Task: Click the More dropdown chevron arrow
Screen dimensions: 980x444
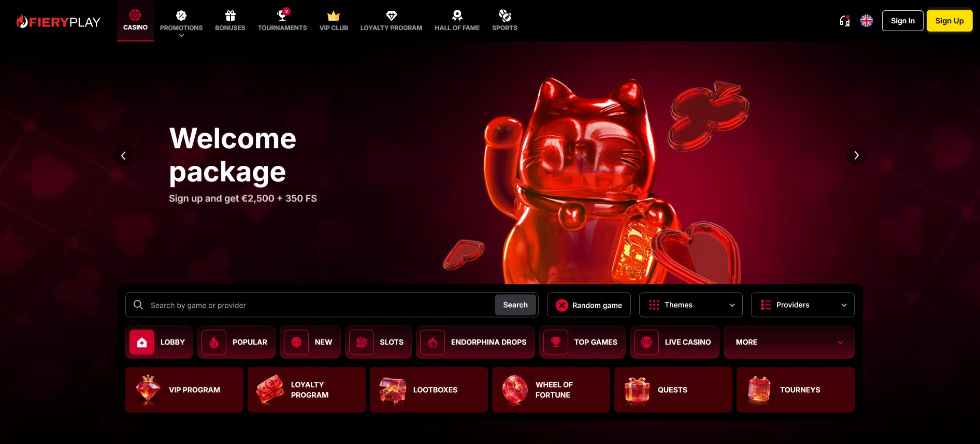Action: coord(841,342)
